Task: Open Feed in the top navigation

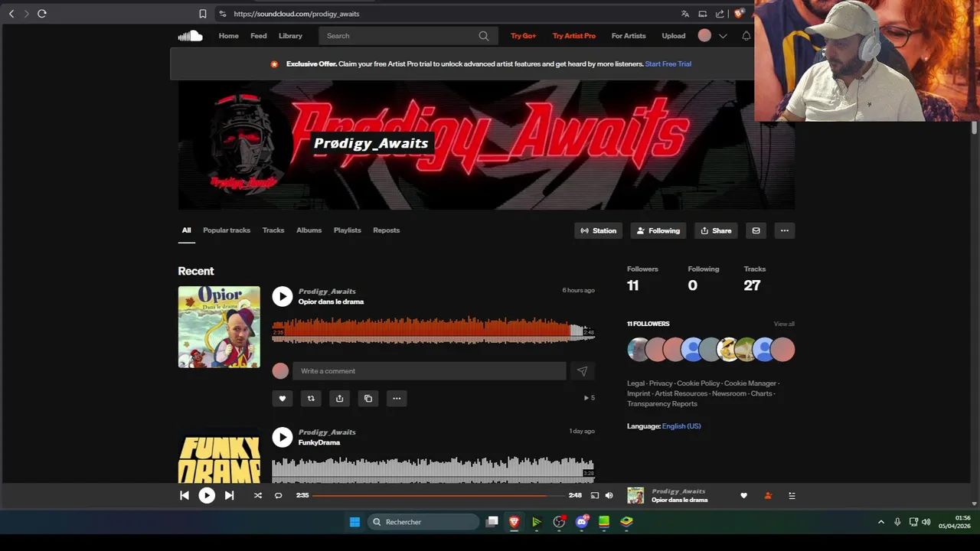Action: click(259, 36)
